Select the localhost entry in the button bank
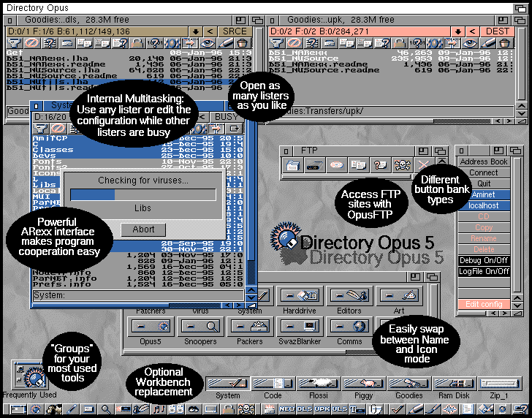 coord(484,205)
